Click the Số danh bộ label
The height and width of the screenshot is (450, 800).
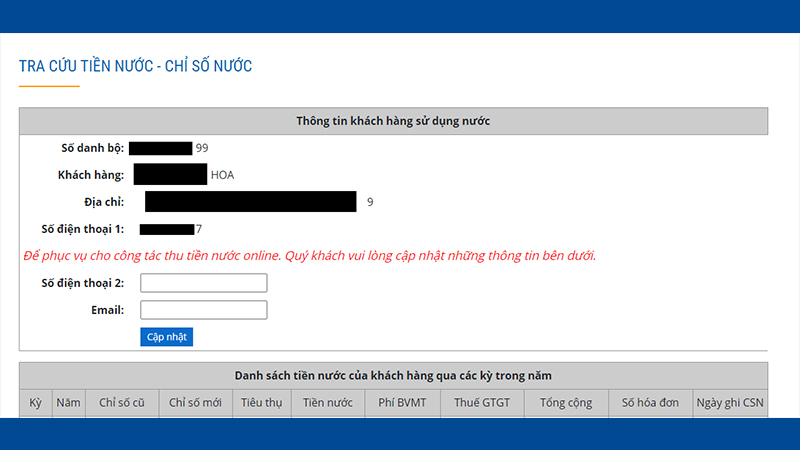92,148
